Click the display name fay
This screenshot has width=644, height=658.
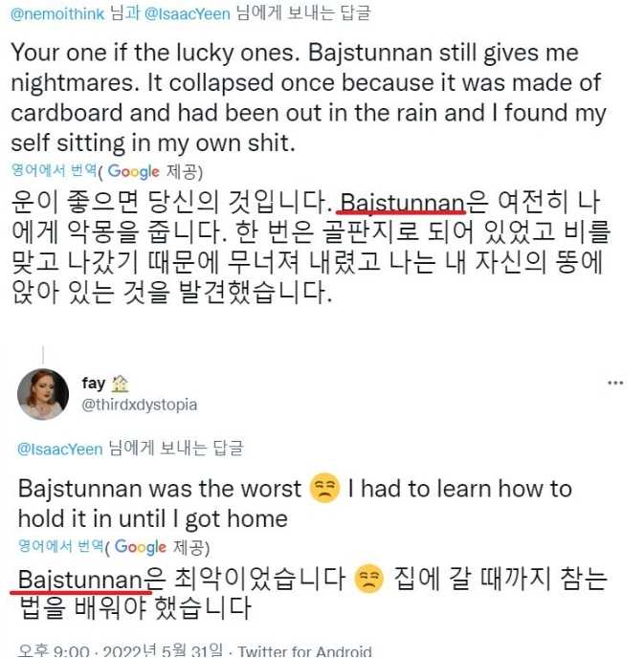(93, 384)
